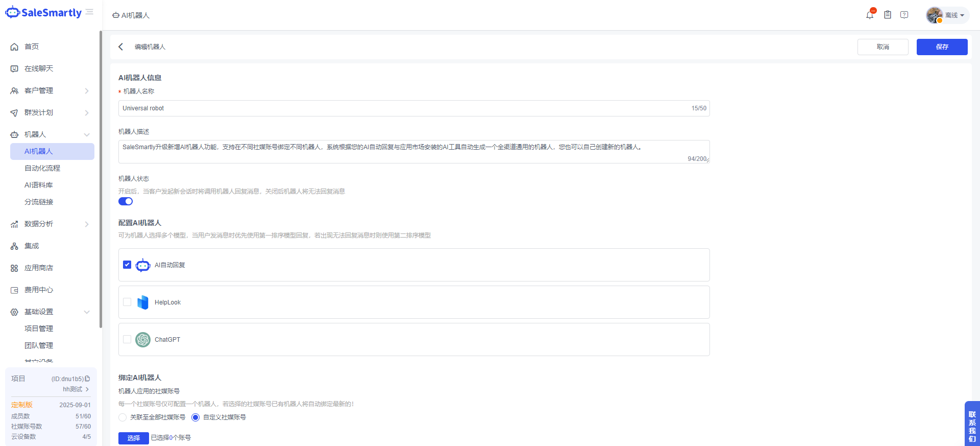Click the 费用中心 wallet icon
The height and width of the screenshot is (446, 980).
(14, 290)
